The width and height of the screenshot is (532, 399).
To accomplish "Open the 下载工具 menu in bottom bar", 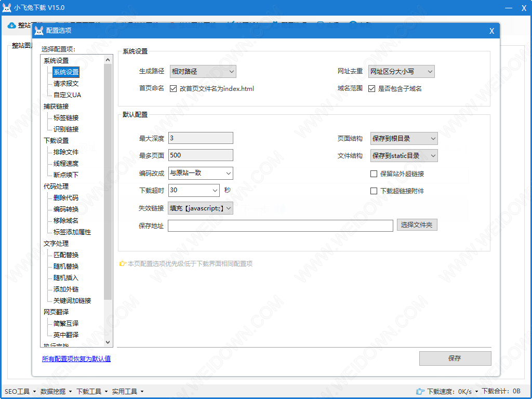I will [92, 392].
